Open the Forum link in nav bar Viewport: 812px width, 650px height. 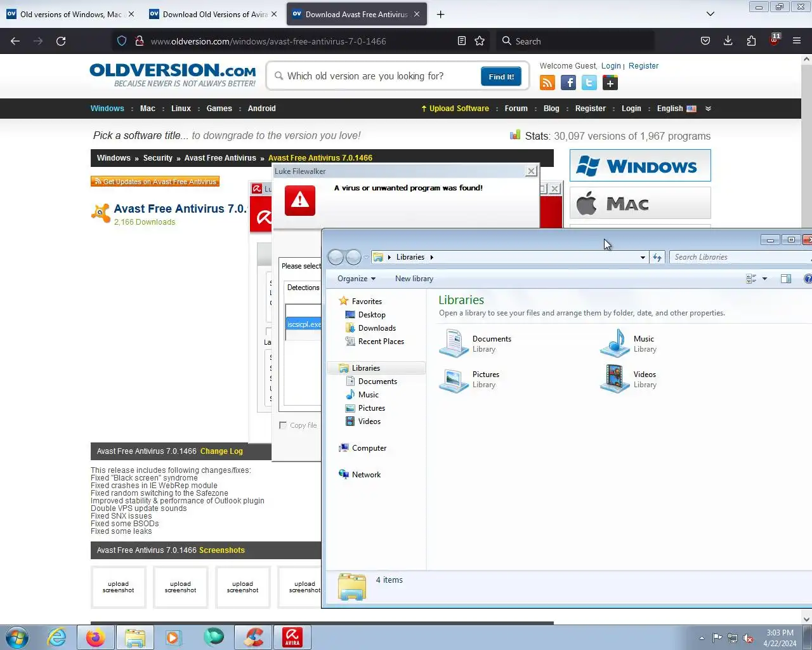coord(516,109)
